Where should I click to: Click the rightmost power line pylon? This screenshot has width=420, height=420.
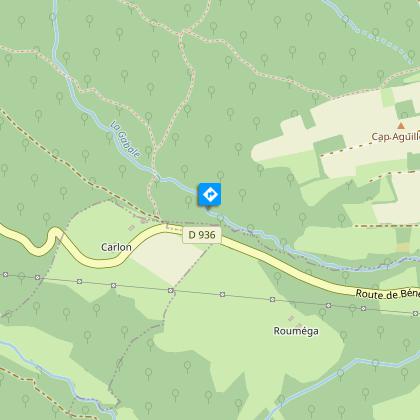tap(415, 313)
